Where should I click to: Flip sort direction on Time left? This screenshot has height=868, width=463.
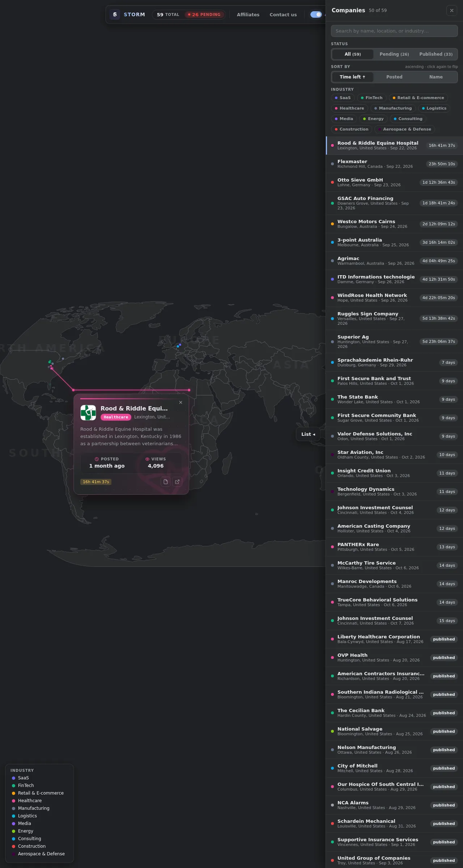[353, 77]
